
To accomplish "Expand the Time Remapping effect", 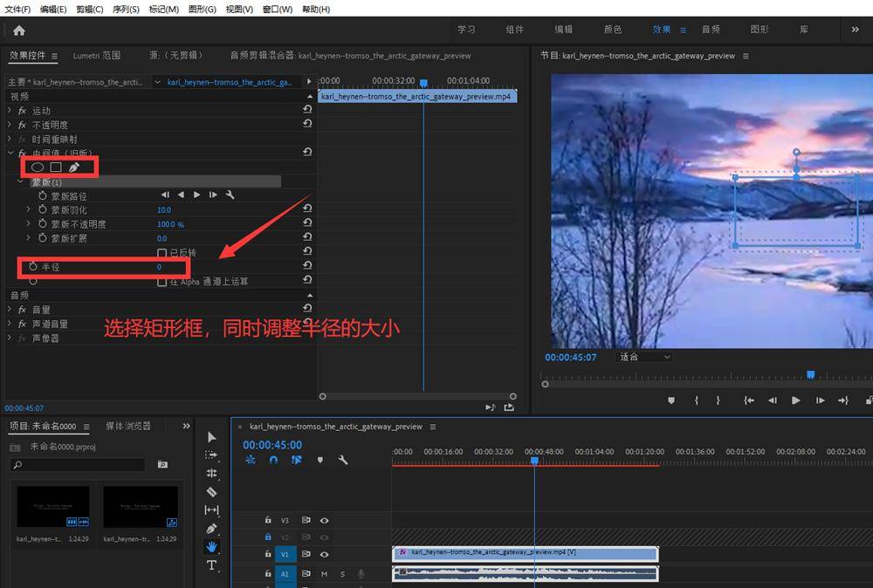I will [10, 139].
